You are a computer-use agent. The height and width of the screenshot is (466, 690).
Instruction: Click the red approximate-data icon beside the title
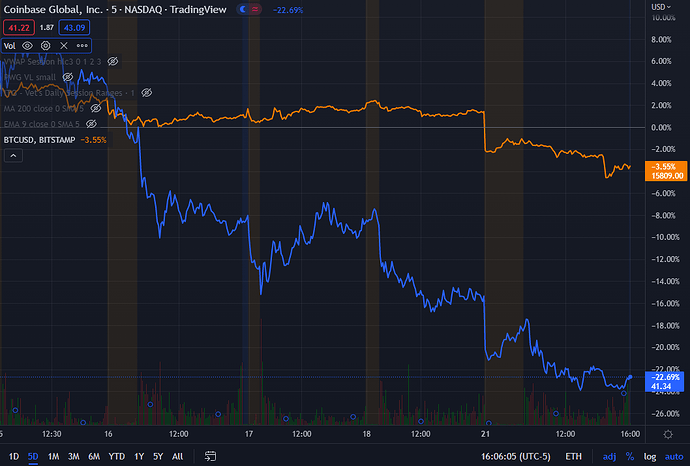pos(255,9)
